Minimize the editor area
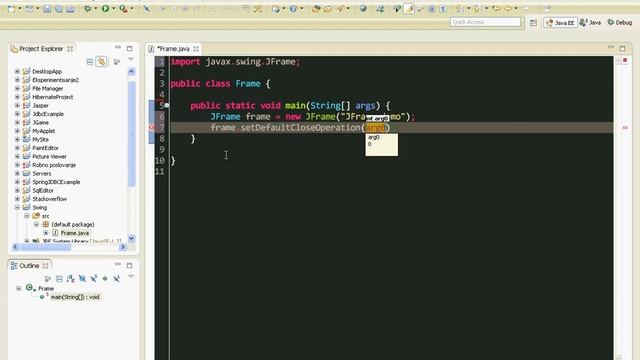Viewport: 640px width, 360px height. (611, 48)
